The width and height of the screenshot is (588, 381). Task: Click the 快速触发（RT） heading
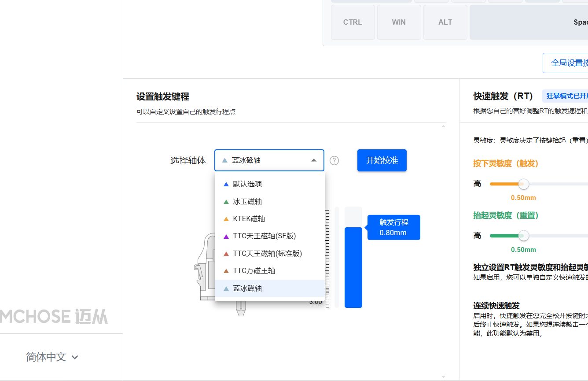pos(503,96)
